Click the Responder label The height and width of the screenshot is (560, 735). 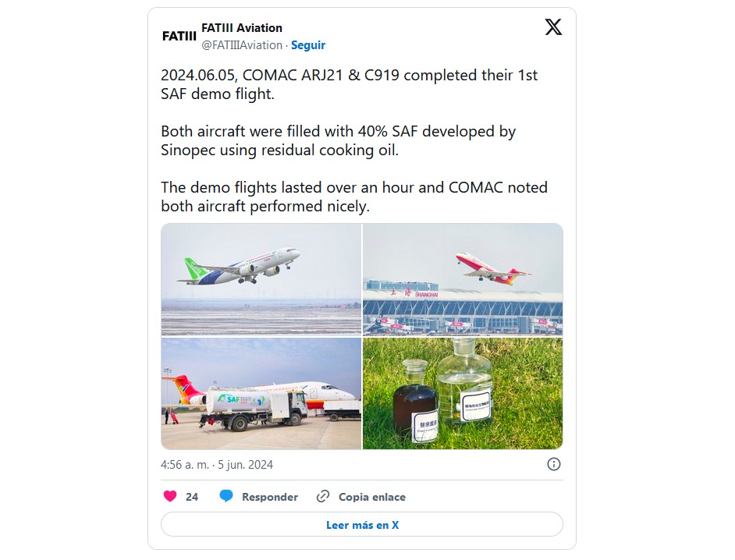270,497
